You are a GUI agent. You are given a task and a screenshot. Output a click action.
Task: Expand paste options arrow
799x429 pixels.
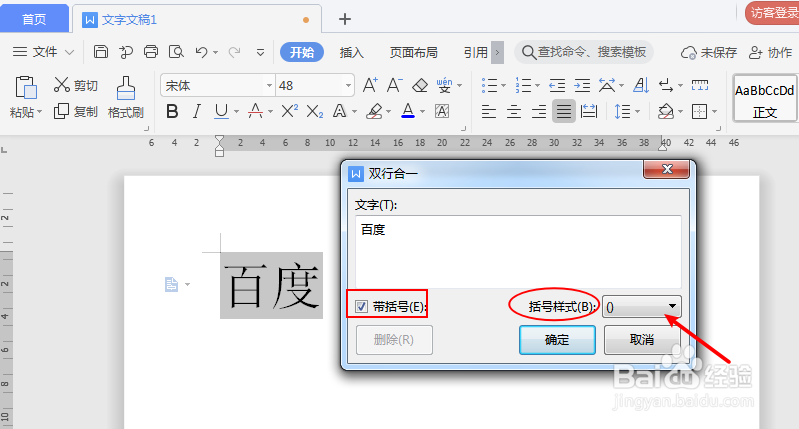[39, 112]
